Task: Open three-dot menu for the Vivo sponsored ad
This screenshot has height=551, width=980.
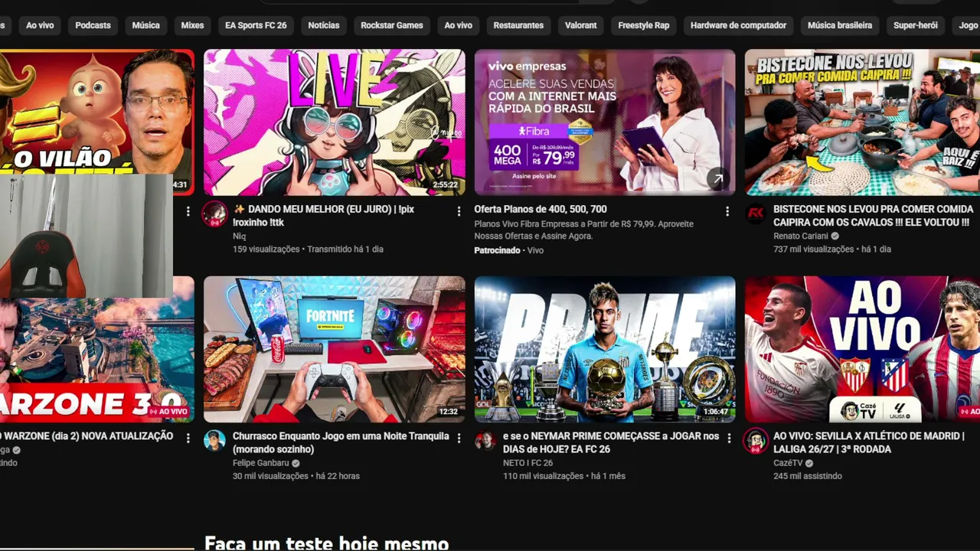Action: tap(727, 211)
